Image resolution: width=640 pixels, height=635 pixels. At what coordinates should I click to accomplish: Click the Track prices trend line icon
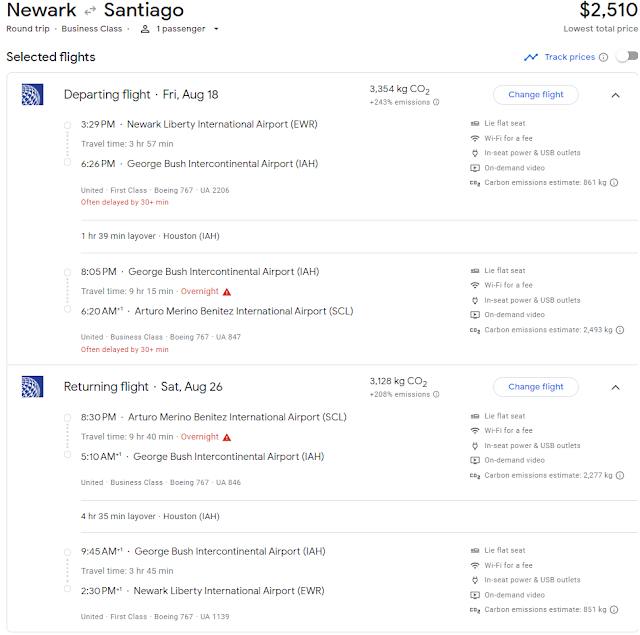(531, 57)
